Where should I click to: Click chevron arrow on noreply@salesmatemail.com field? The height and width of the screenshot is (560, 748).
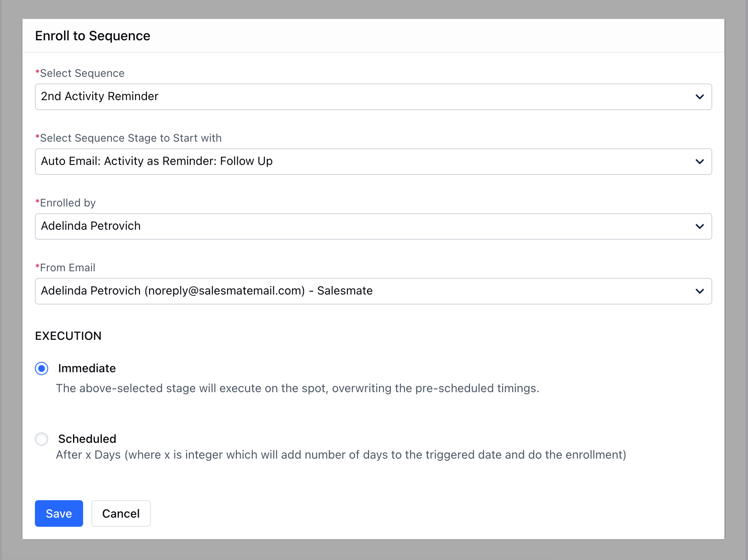(x=700, y=291)
